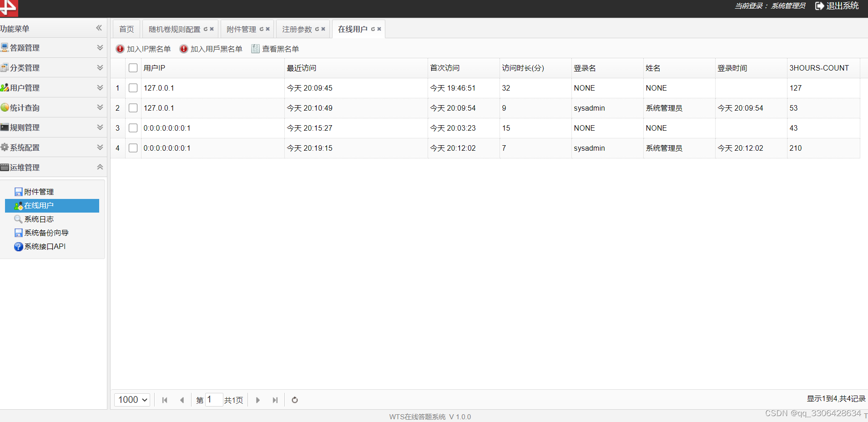The width and height of the screenshot is (868, 422).
Task: Open 系统日志 in the sidebar
Action: click(39, 219)
